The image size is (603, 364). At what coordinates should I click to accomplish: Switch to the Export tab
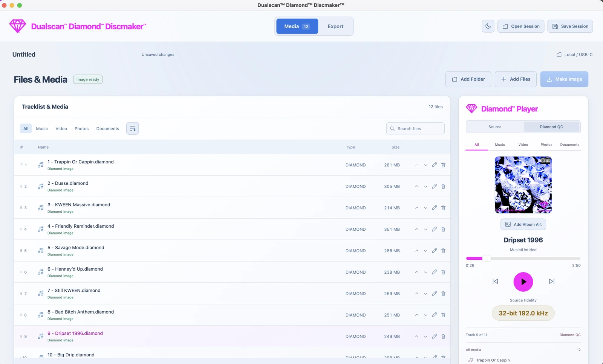pos(335,26)
